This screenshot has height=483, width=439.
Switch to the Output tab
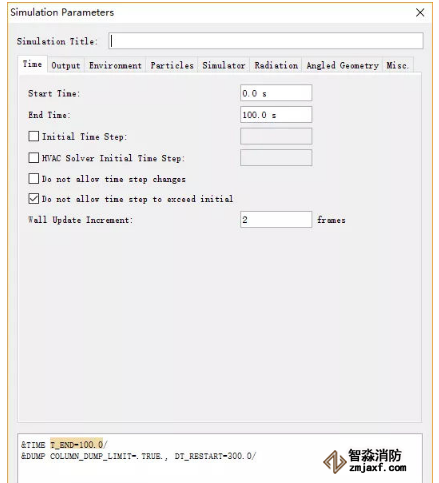coord(66,65)
